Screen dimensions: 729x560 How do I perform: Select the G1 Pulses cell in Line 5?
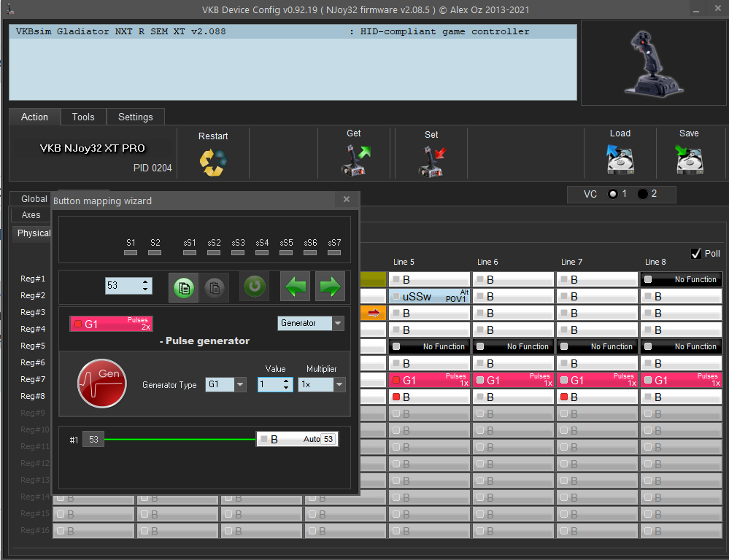[428, 380]
